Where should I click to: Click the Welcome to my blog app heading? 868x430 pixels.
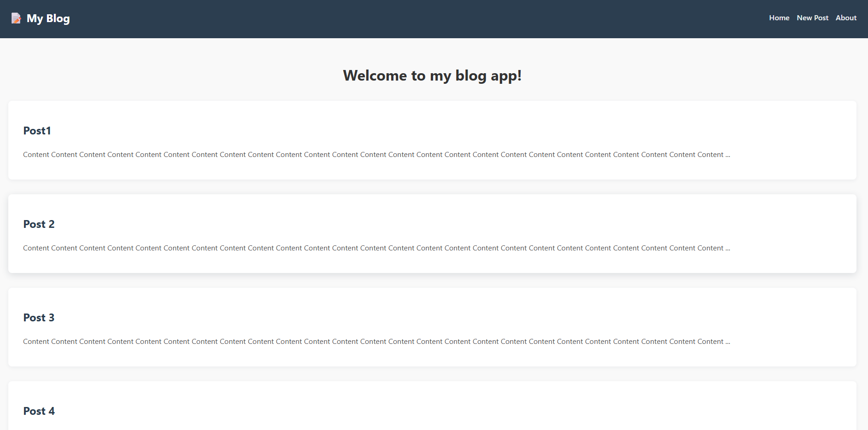[432, 76]
